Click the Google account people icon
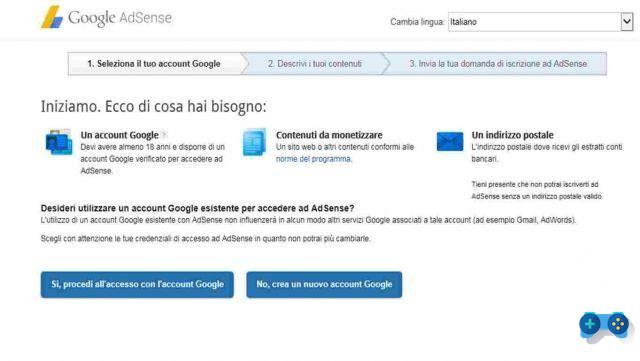640x361 pixels. point(59,142)
